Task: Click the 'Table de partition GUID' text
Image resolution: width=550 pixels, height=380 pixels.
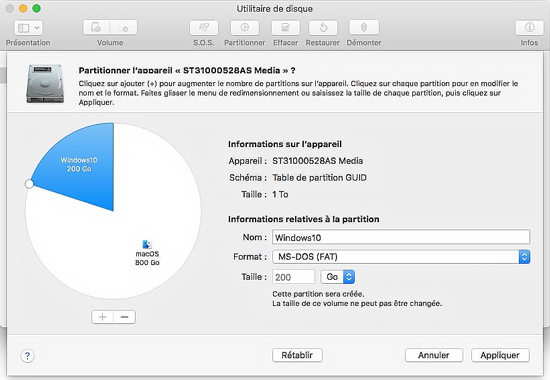Action: 320,178
